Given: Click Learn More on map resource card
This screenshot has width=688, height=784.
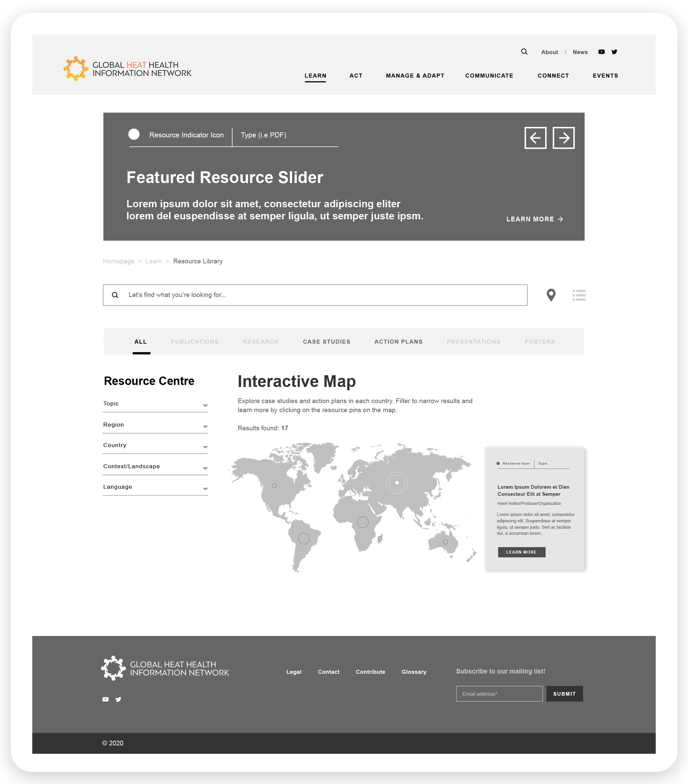Looking at the screenshot, I should 521,552.
